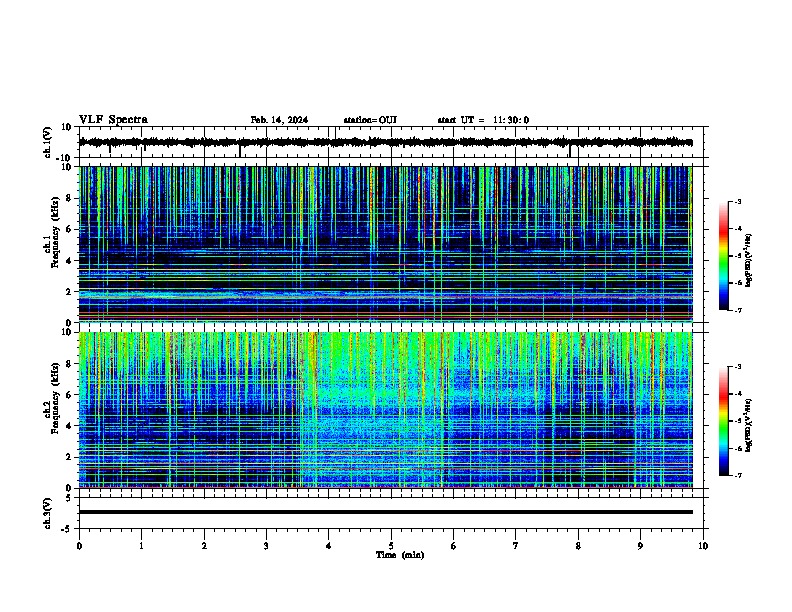Select the "start UT = 11:30: 0" text

483,120
